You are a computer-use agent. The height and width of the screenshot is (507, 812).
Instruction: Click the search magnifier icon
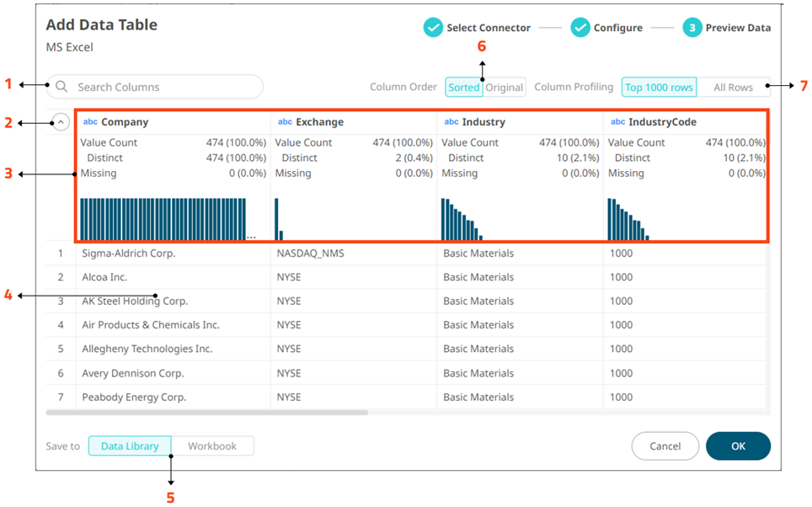point(61,87)
